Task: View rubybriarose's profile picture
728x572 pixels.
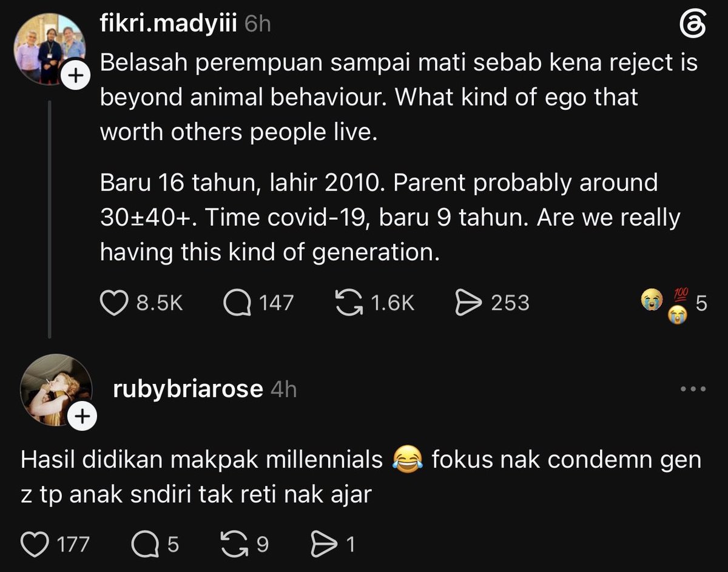Action: [56, 389]
